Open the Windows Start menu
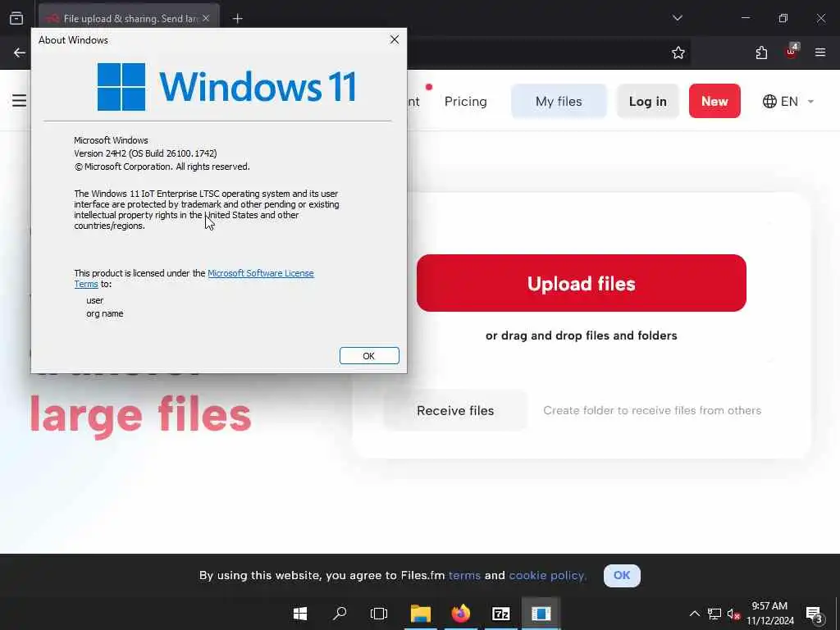This screenshot has height=630, width=840. pyautogui.click(x=300, y=614)
